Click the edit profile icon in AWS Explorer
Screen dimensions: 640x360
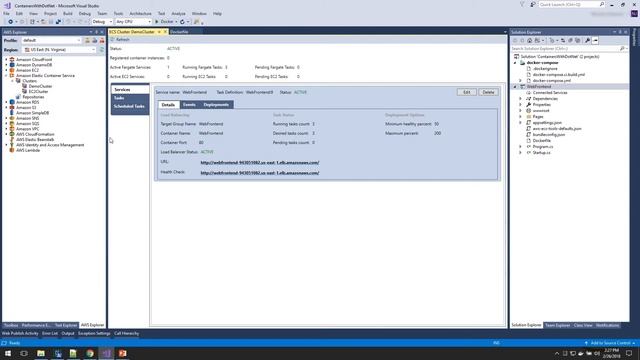pos(94,40)
